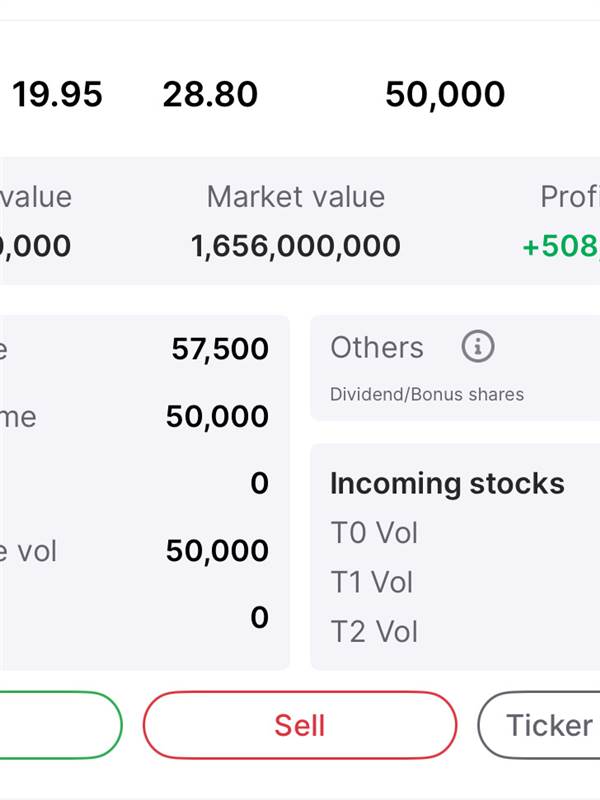Tap the bold 50,000 beside 28.80
Screen dimensions: 600x800
coord(445,95)
